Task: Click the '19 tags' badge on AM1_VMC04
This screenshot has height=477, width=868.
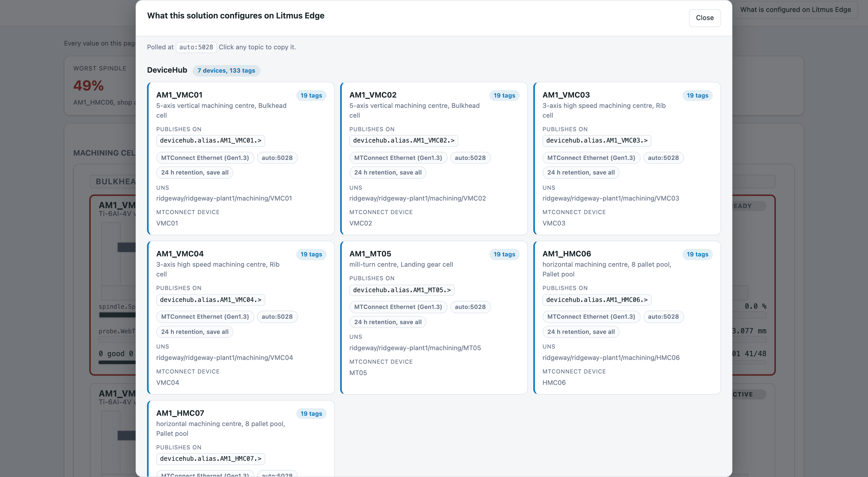Action: tap(311, 254)
